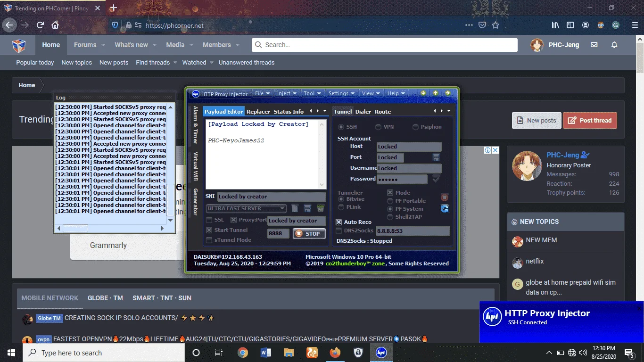
Task: Save page to Pocket icon
Action: [x=482, y=25]
